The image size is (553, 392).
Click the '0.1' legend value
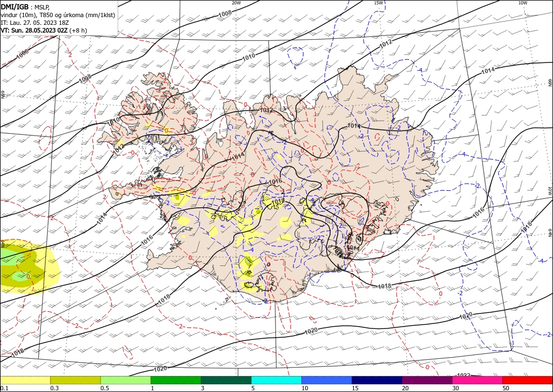pos(3,388)
